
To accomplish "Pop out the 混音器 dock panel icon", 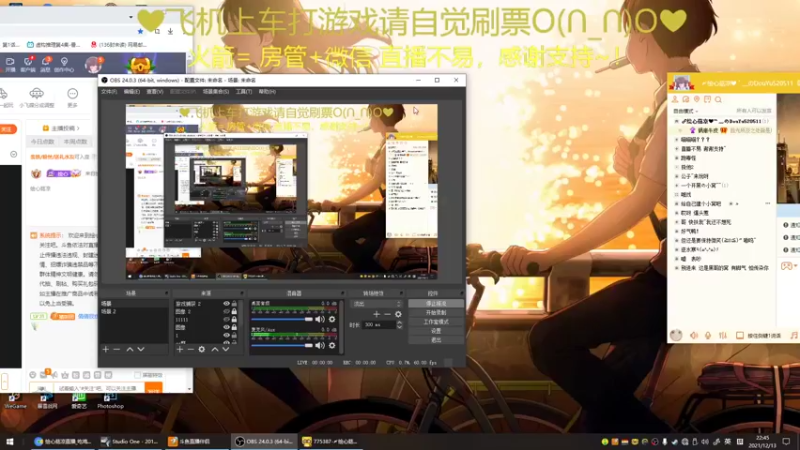I will coord(342,293).
